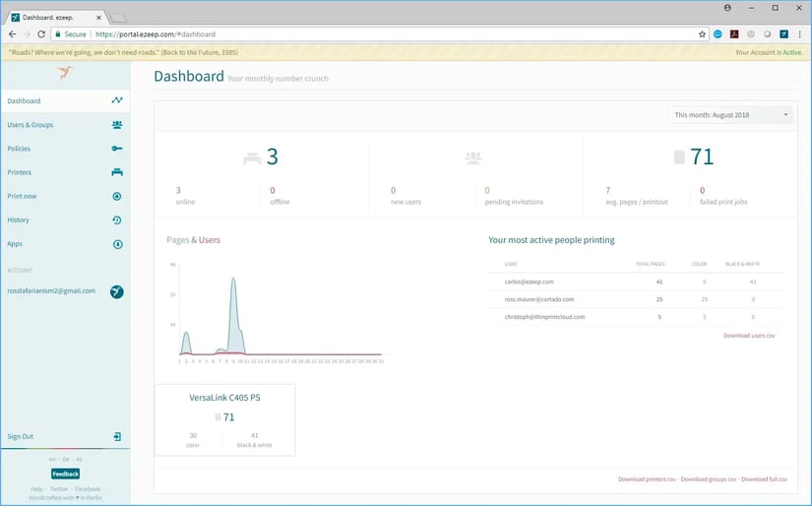The width and height of the screenshot is (812, 506).
Task: Click the Chrome profile icon in the title bar
Action: 727,8
